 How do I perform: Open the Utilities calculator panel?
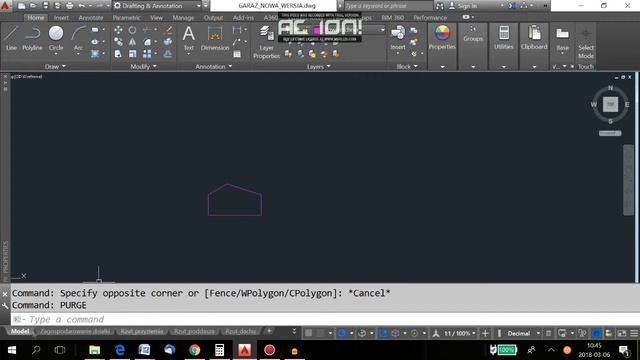(x=504, y=38)
